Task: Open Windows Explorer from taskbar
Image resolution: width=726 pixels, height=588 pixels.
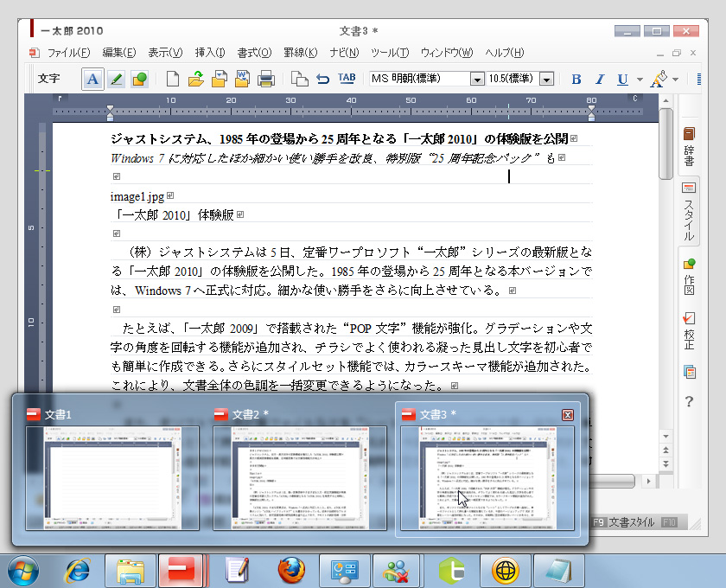Action: click(131, 571)
